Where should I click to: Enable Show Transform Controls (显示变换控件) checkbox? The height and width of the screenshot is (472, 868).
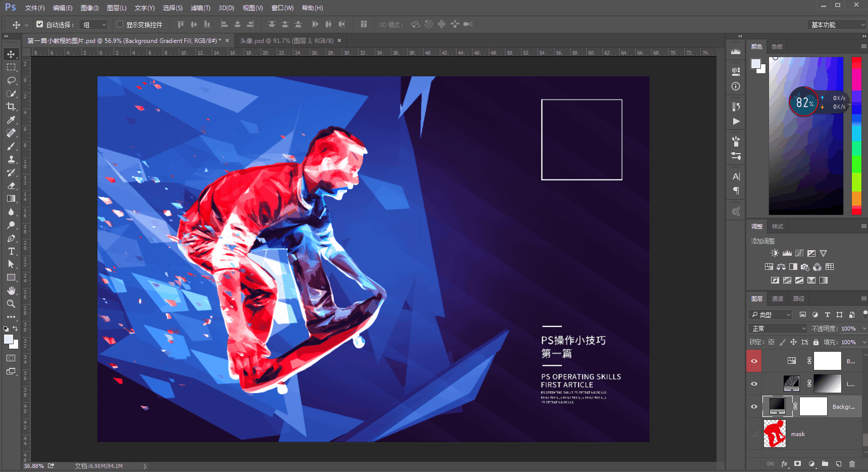120,24
